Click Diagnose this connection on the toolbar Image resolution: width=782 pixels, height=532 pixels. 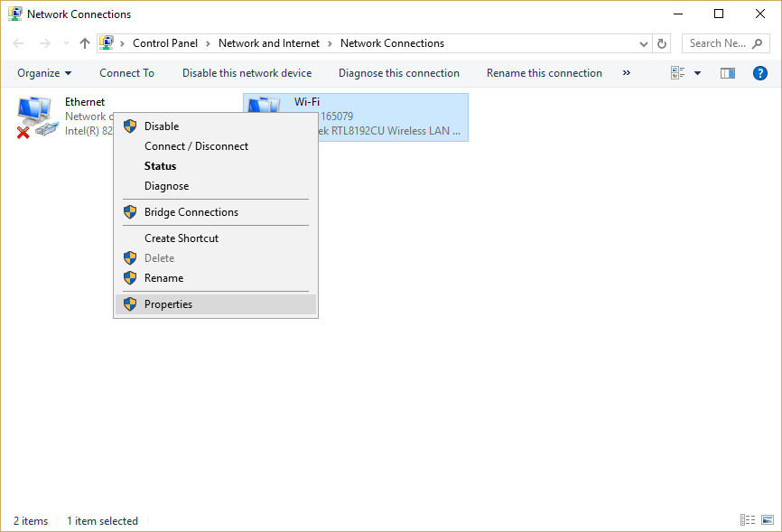click(399, 72)
